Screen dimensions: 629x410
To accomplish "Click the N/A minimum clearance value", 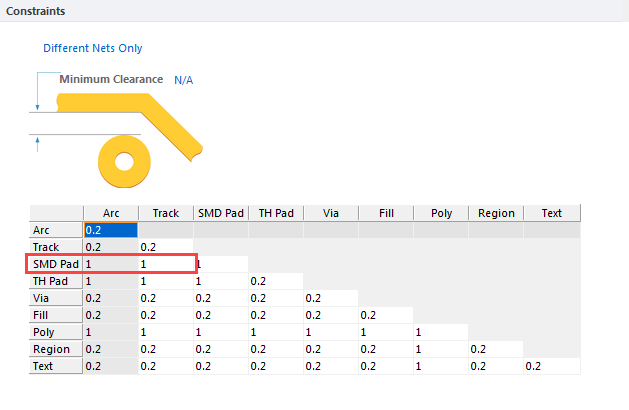I will coord(184,79).
